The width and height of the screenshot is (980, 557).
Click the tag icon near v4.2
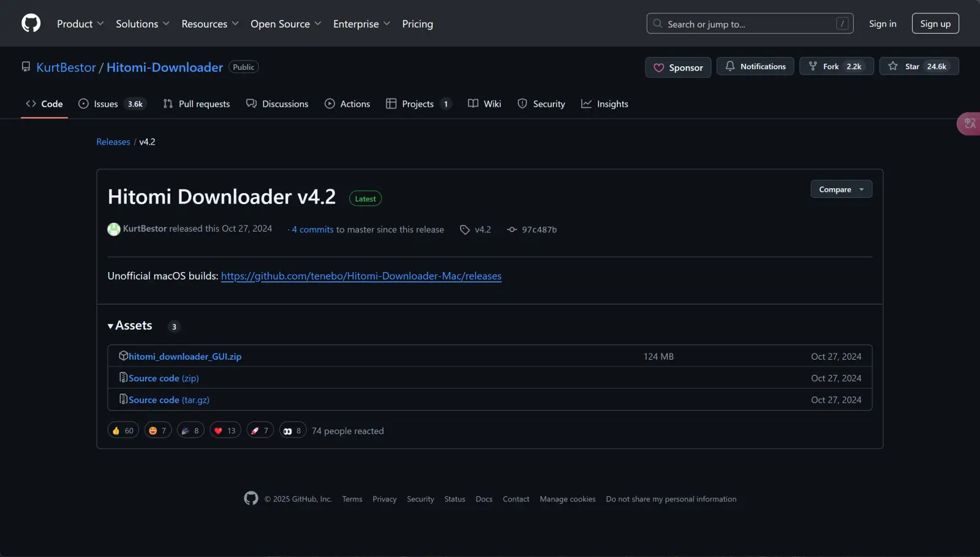point(465,230)
